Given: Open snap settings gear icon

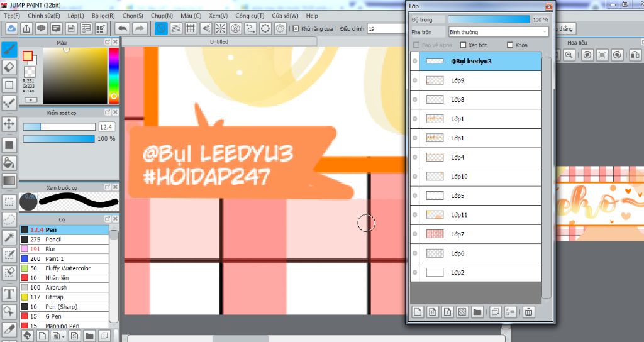Looking at the screenshot, I should pos(280,28).
